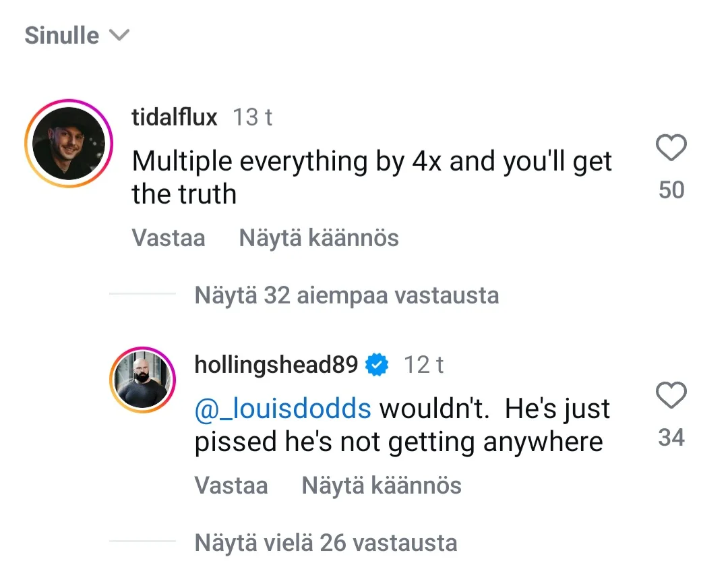
Task: Open hollingshead89's profile picture
Action: click(142, 380)
